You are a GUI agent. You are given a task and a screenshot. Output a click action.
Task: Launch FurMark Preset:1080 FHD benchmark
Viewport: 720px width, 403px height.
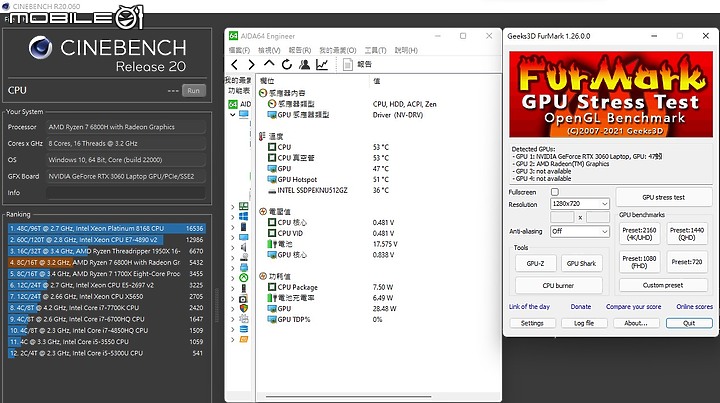(639, 262)
